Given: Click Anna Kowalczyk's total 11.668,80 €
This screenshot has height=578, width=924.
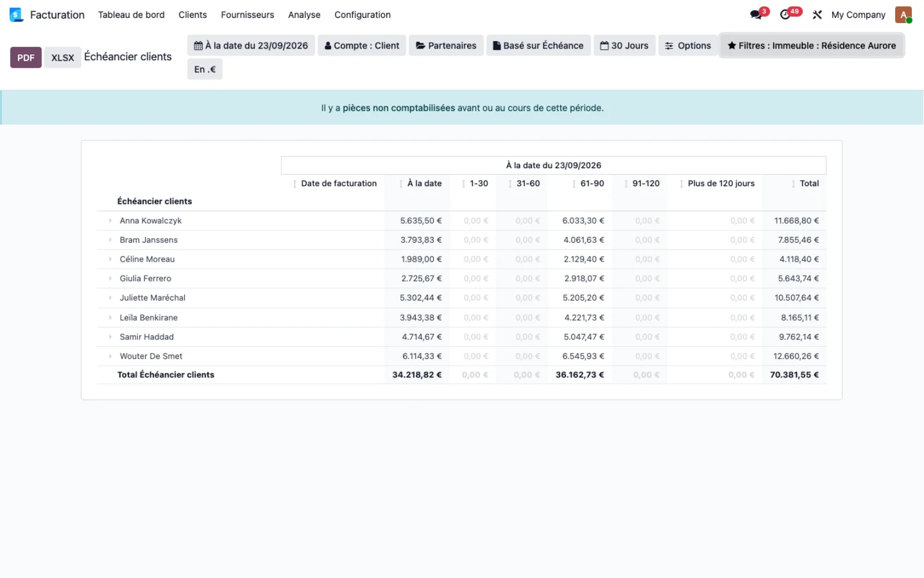Looking at the screenshot, I should pos(796,221).
